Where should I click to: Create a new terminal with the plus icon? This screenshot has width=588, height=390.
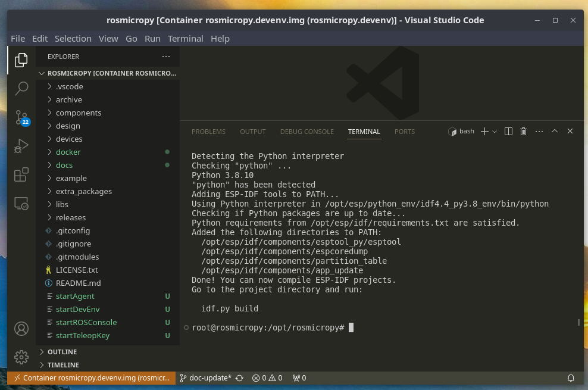(484, 131)
